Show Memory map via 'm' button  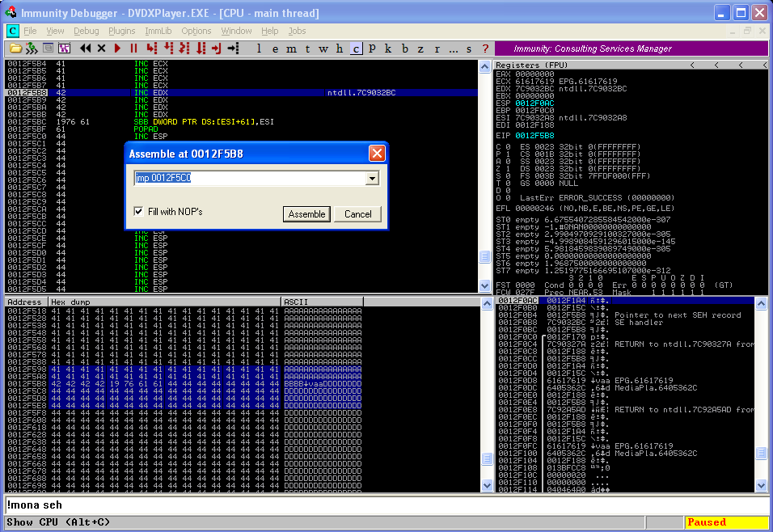pos(291,49)
